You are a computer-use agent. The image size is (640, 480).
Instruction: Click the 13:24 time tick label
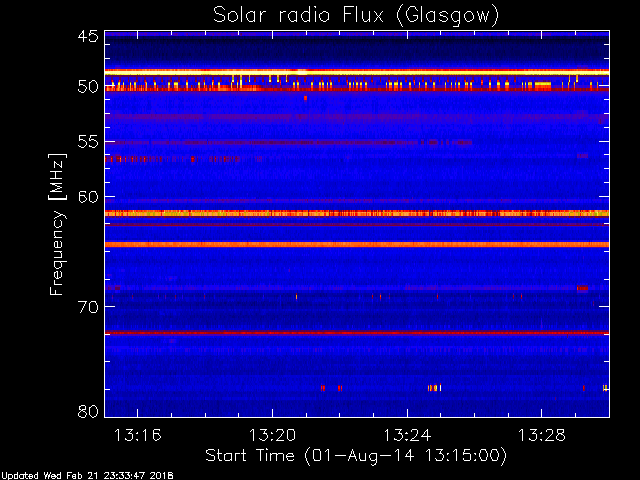(x=407, y=436)
